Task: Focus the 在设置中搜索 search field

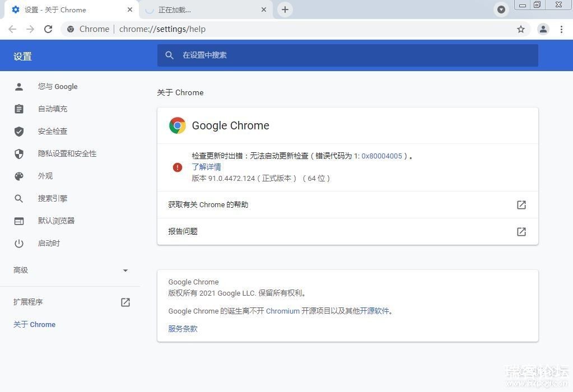Action: 347,55
